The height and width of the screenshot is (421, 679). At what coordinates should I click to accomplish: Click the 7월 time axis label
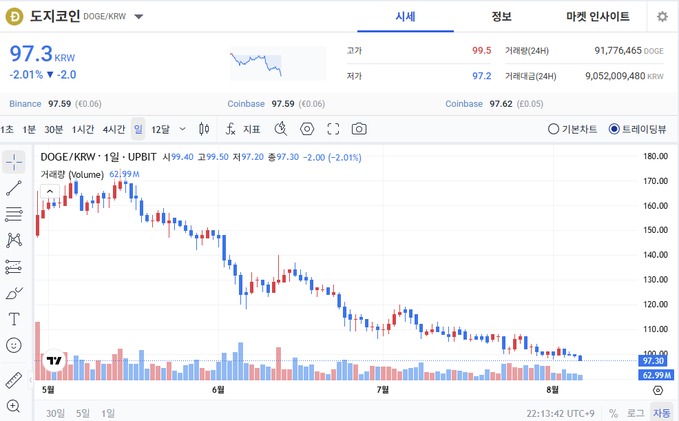[382, 390]
